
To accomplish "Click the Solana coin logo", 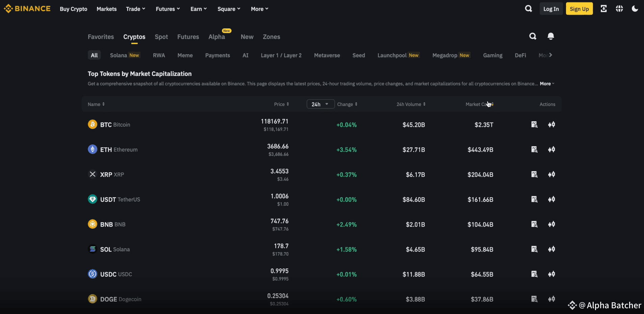I will point(93,249).
